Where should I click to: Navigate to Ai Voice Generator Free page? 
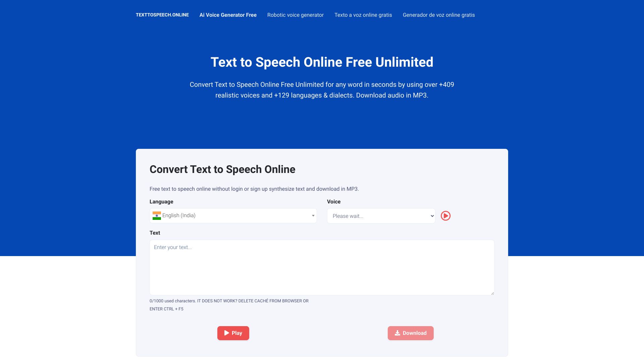[228, 15]
